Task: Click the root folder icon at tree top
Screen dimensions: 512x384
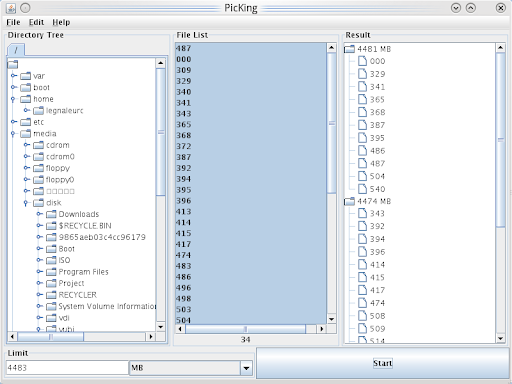Action: coord(12,64)
